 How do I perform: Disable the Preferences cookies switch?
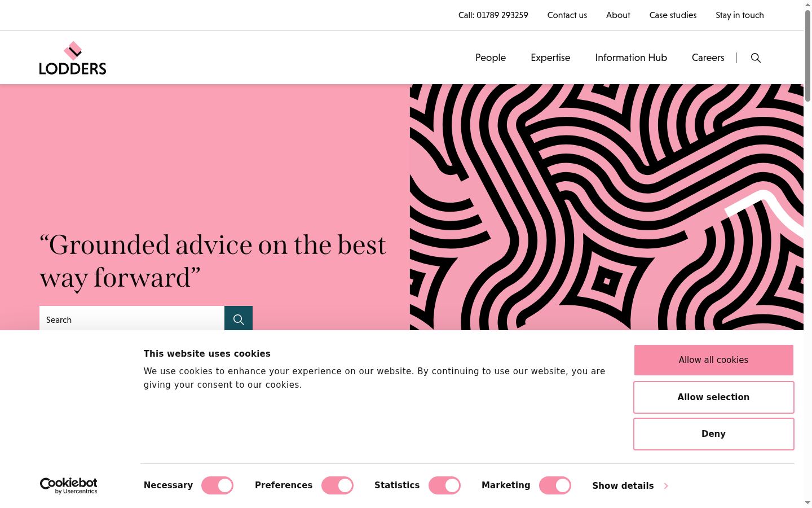click(337, 485)
